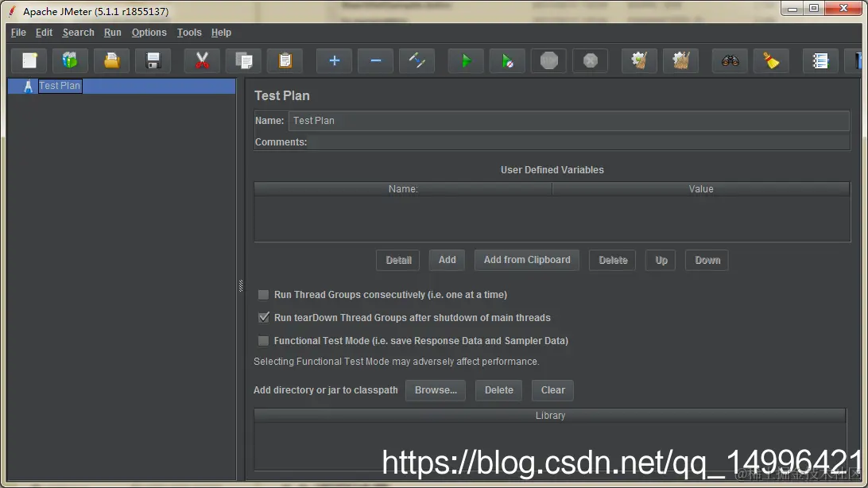The image size is (868, 488).
Task: Click the Value column header
Action: [701, 188]
